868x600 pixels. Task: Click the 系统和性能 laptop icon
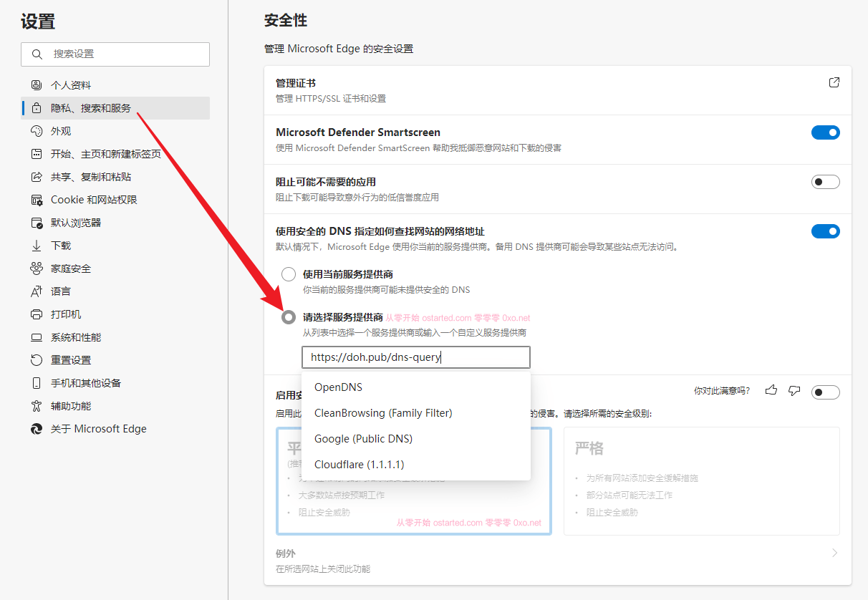tap(37, 337)
